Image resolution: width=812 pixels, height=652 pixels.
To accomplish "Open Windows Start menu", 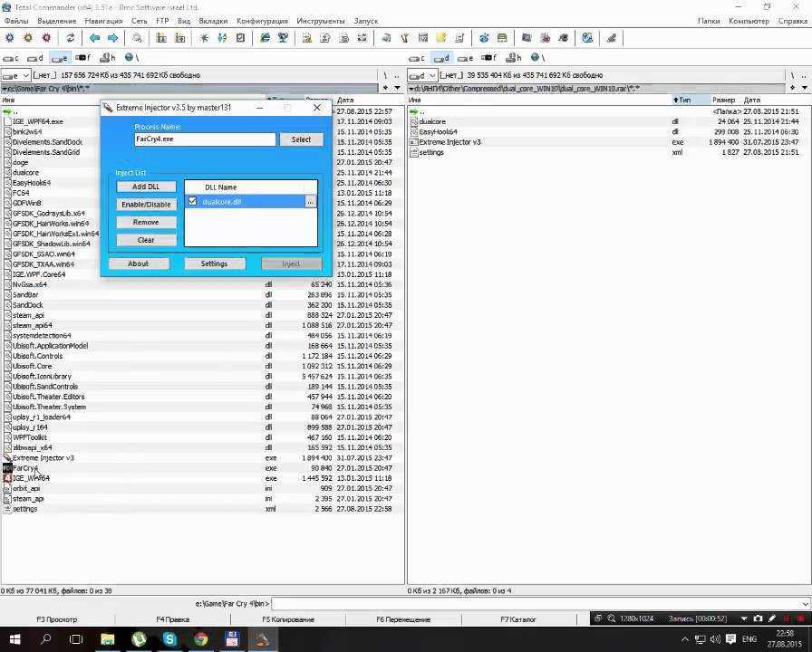I will click(14, 639).
